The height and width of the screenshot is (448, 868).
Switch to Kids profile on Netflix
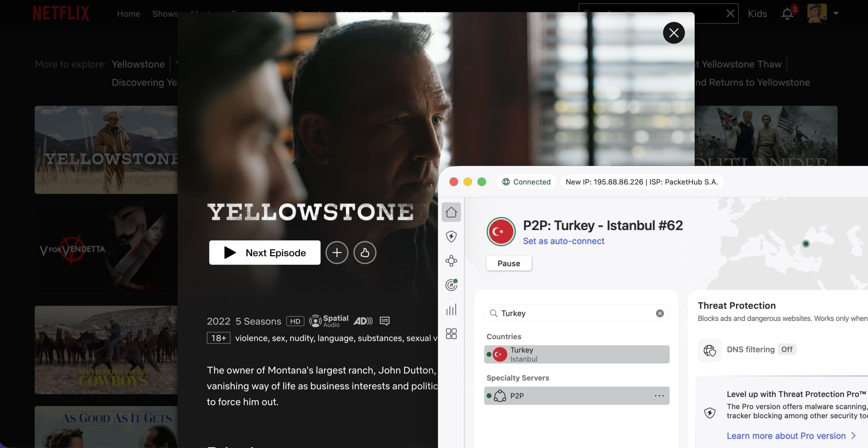tap(757, 14)
